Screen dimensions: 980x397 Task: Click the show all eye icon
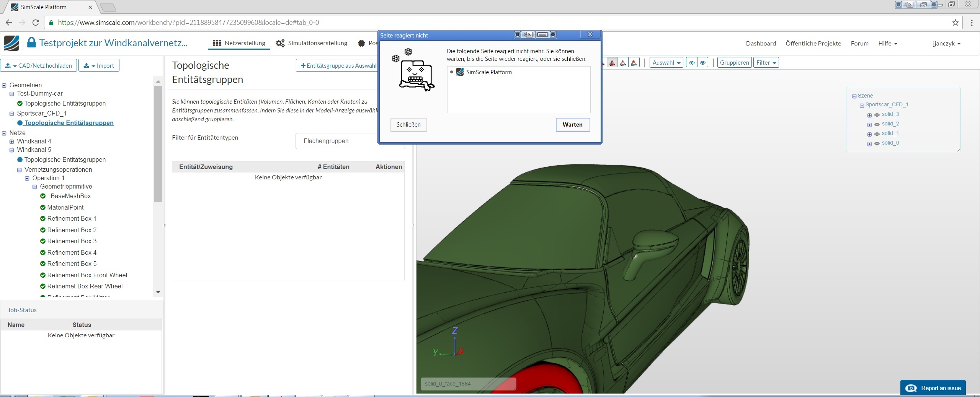pyautogui.click(x=703, y=63)
